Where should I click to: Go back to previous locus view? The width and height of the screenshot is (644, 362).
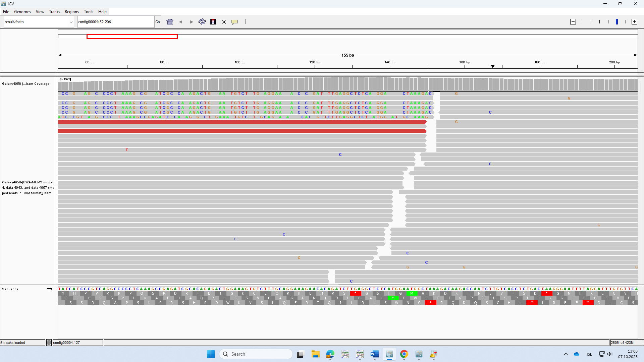[x=181, y=22]
